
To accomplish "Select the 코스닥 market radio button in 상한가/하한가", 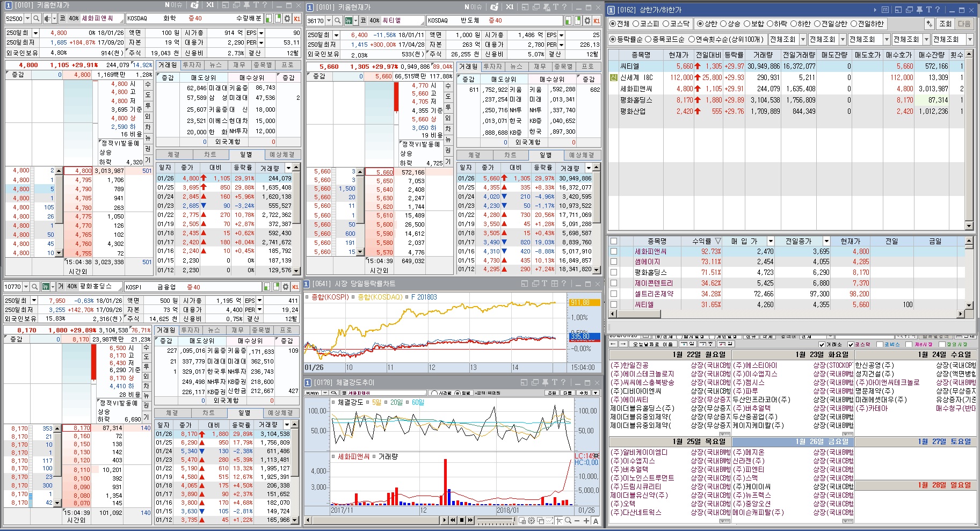I will (666, 24).
